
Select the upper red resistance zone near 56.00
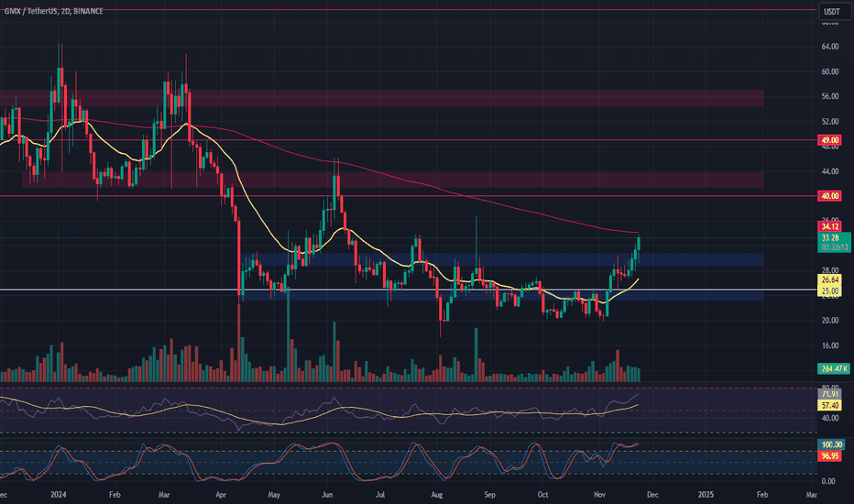tap(381, 98)
